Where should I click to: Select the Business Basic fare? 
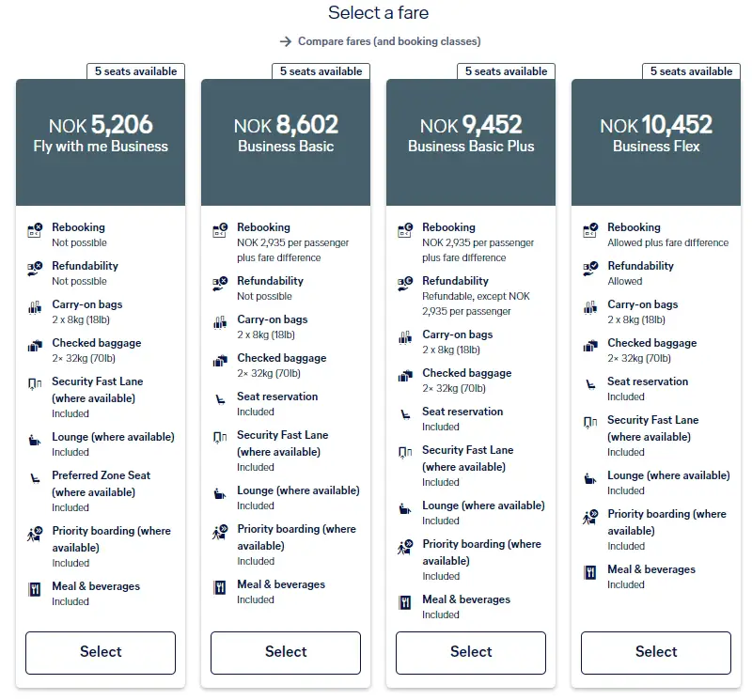click(x=286, y=652)
